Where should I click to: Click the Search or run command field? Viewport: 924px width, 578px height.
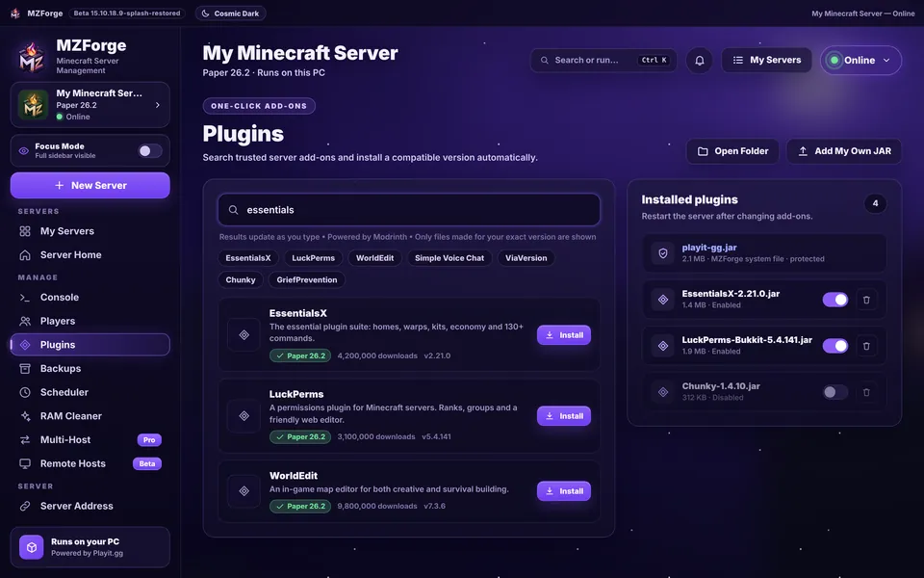click(x=603, y=60)
